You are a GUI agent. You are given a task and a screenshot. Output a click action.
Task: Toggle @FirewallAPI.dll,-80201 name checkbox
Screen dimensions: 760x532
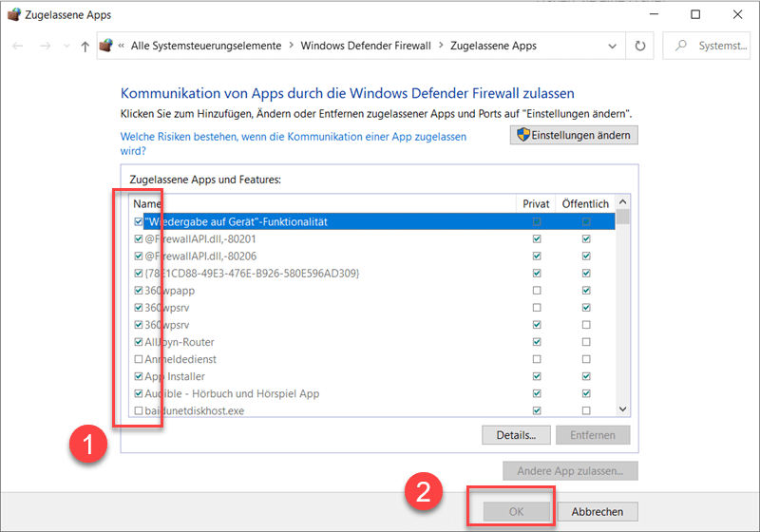pos(139,238)
